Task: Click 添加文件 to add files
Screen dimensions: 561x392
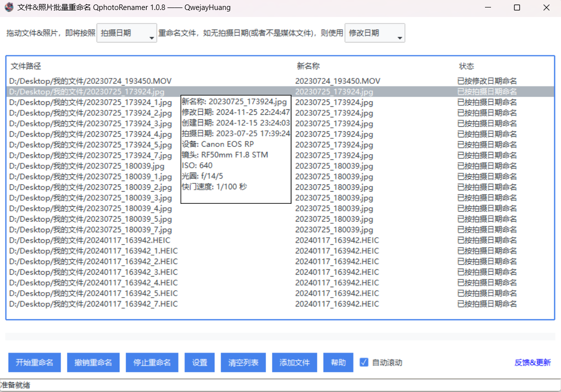Action: pos(294,363)
